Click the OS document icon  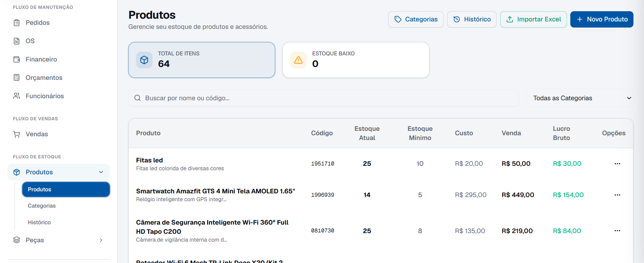tap(17, 41)
